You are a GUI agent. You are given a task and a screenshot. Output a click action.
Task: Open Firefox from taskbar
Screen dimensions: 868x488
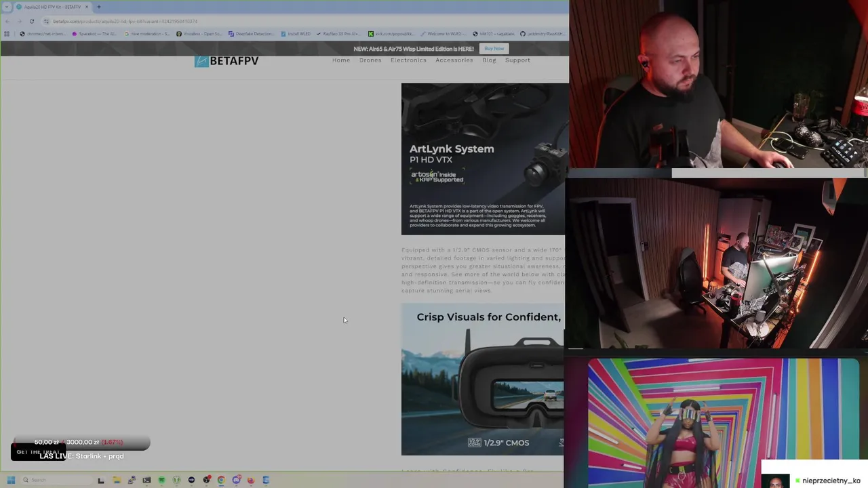click(x=251, y=480)
